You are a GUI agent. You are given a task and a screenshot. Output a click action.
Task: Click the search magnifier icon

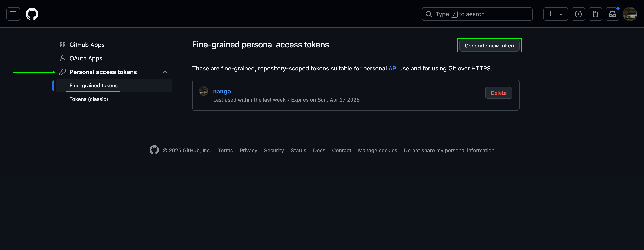pyautogui.click(x=429, y=14)
